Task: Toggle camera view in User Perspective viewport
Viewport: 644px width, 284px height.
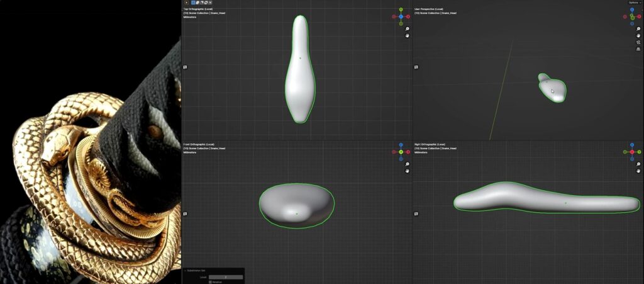Action: point(639,42)
